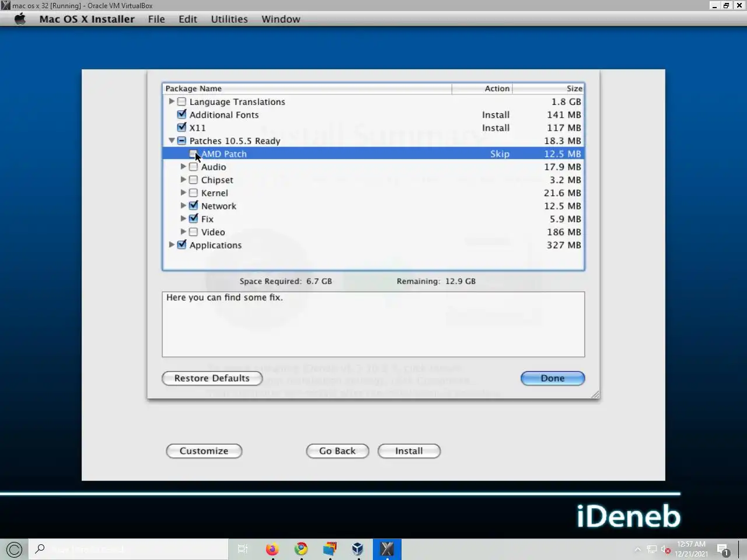Uncheck the Applications package checkbox
The width and height of the screenshot is (747, 560).
(181, 244)
